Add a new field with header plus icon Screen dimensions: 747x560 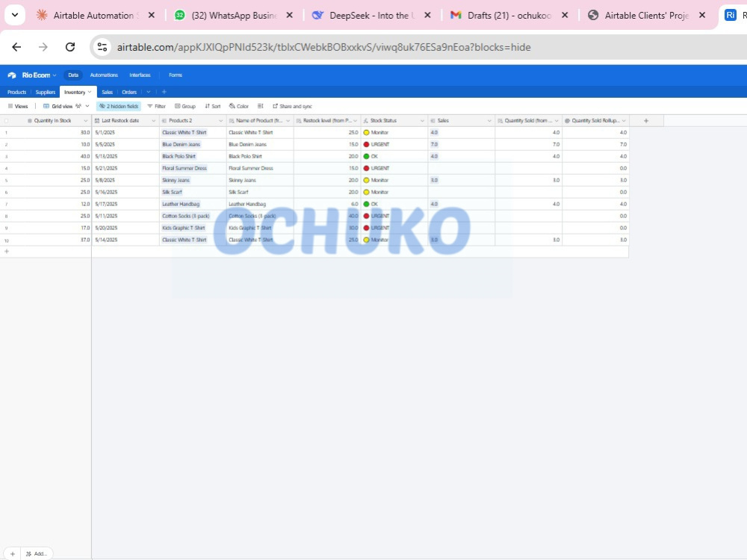pos(646,121)
